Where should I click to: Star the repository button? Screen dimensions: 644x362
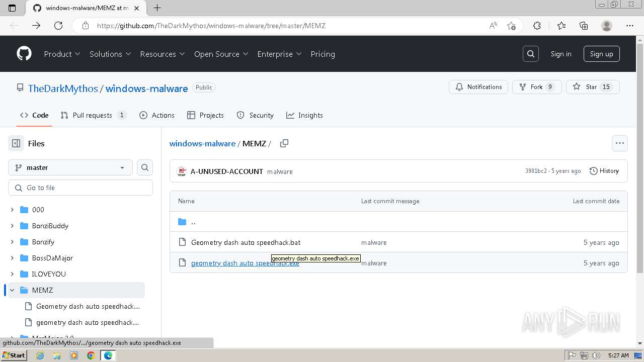(593, 87)
